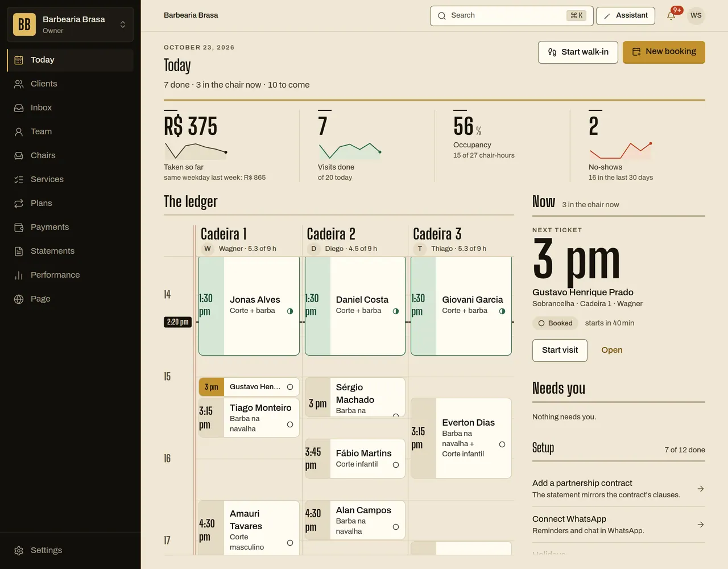This screenshot has height=569, width=728.
Task: Open the Statements section
Action: pyautogui.click(x=71, y=251)
